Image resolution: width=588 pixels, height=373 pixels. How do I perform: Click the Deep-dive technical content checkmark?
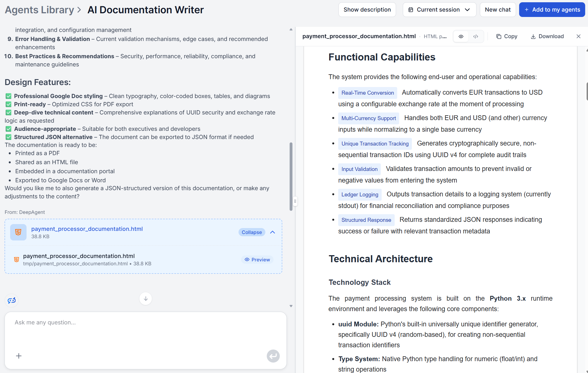8,112
